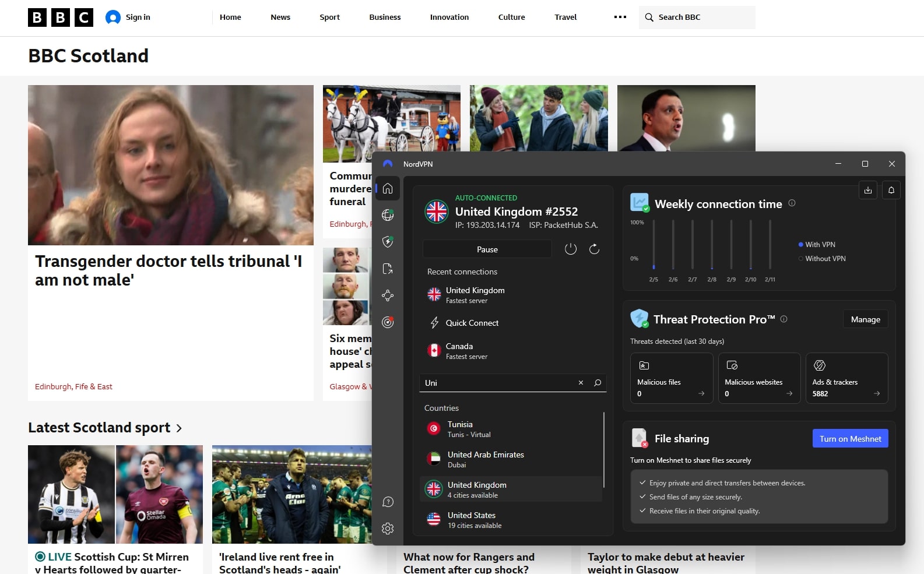924x574 pixels.
Task: Open 'Ireland live rent free' article headline
Action: (280, 563)
